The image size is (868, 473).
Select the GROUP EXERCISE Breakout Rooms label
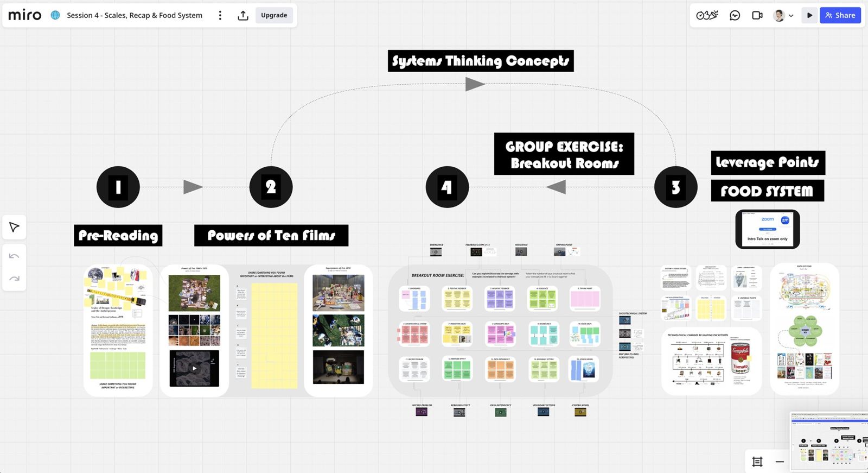click(564, 154)
